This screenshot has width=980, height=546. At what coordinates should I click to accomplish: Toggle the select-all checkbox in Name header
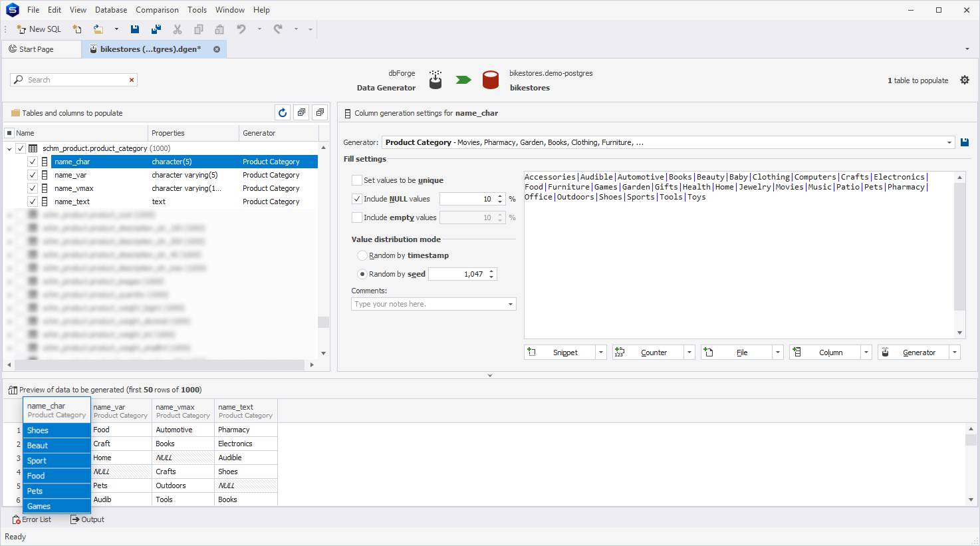click(x=9, y=133)
